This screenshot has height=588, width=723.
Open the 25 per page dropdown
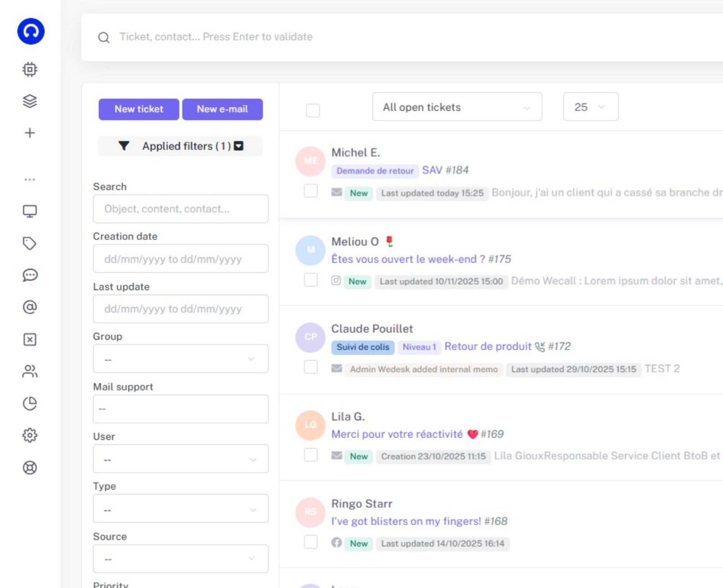pyautogui.click(x=590, y=107)
